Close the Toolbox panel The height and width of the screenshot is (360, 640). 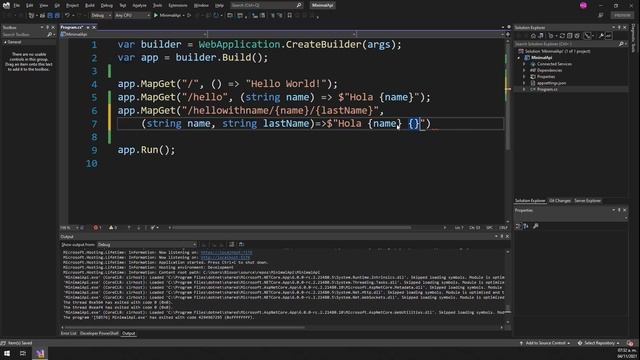tap(53, 27)
